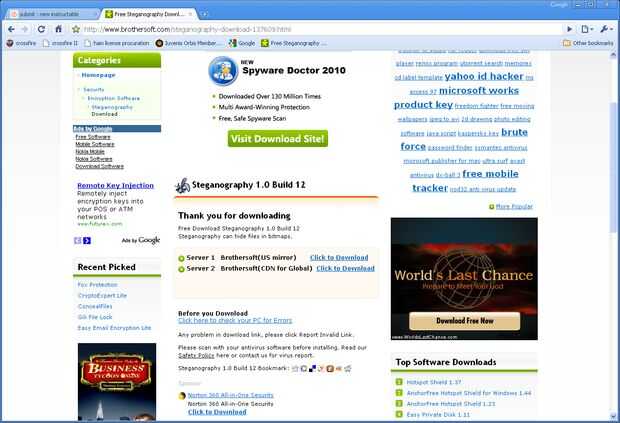
Task: Open Easy Email Encryption Lite link
Action: (114, 328)
